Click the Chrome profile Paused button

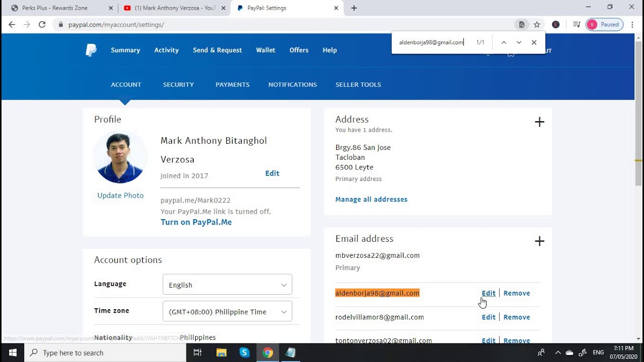point(604,24)
